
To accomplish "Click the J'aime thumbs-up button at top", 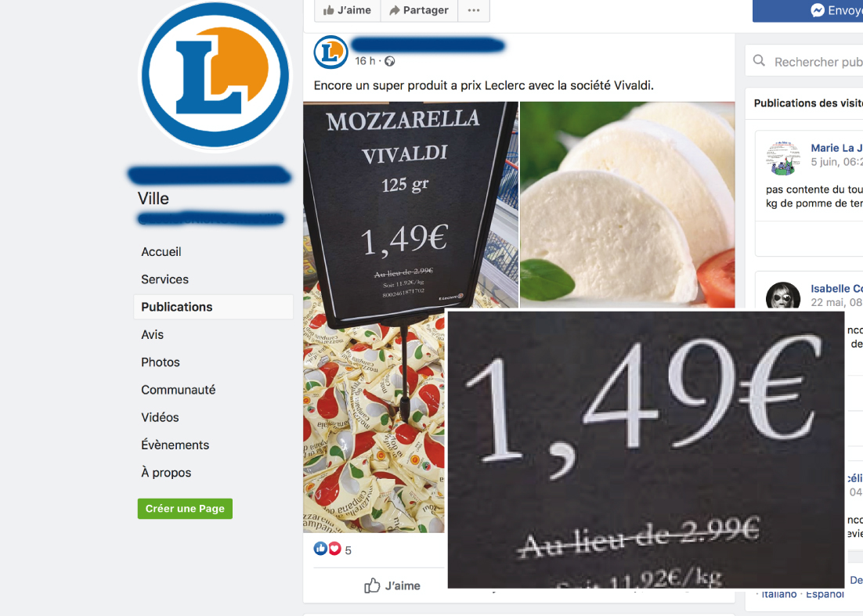I will (x=347, y=10).
